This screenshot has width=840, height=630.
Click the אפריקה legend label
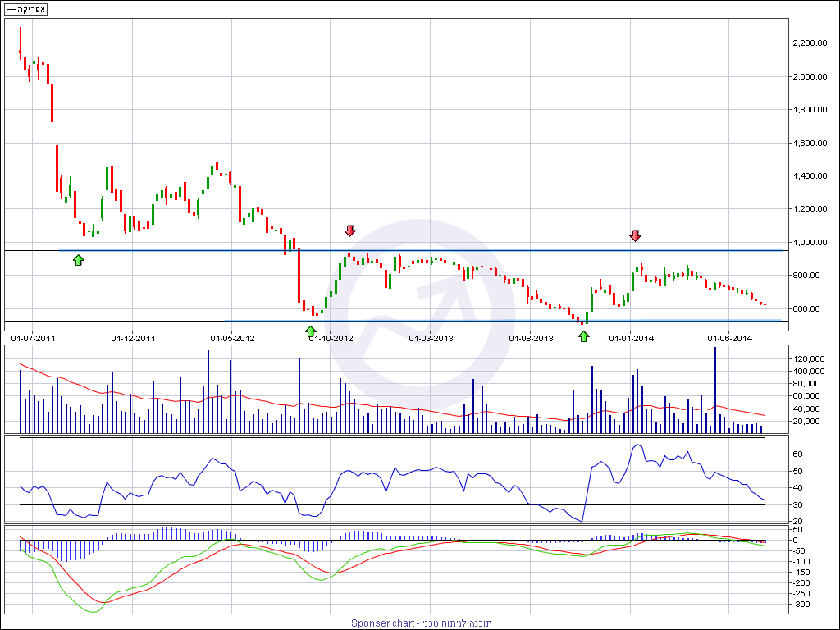[x=26, y=10]
